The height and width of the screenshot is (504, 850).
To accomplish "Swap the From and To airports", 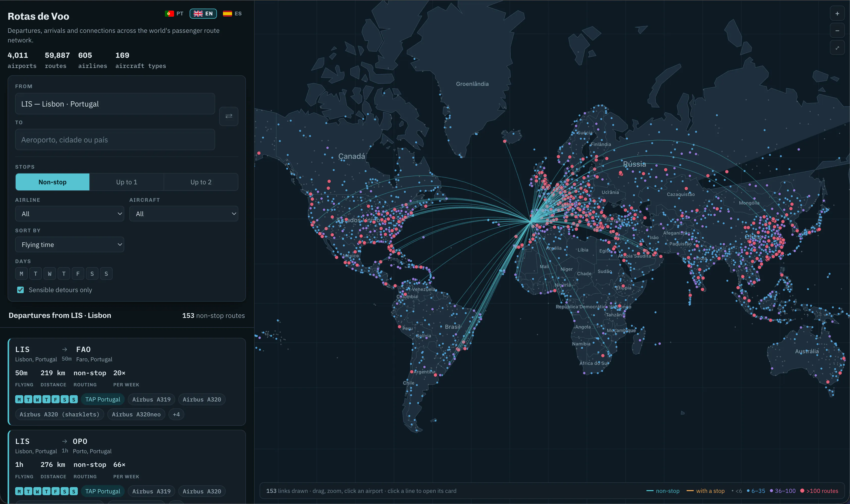I will 229,116.
